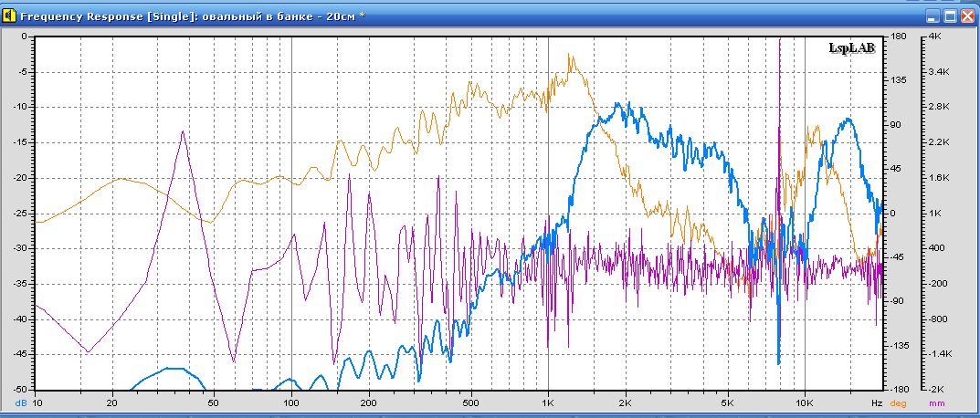Viewport: 980px width, 418px height.
Task: Close the Frequency Response window
Action: pos(967,16)
